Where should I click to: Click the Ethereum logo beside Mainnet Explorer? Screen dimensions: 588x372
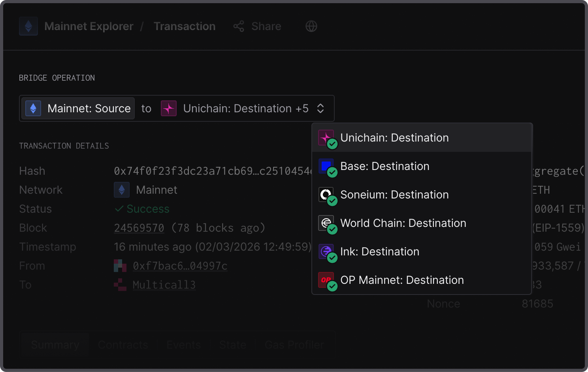(x=28, y=26)
